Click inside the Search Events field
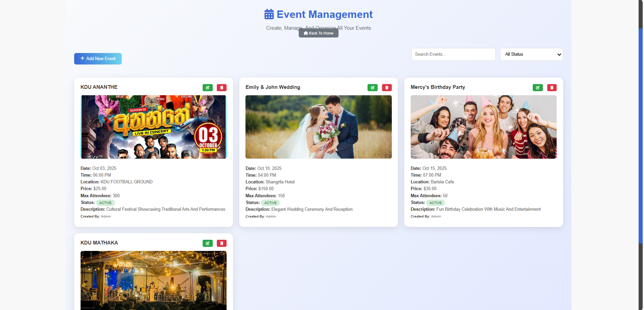The width and height of the screenshot is (644, 310). (x=453, y=54)
